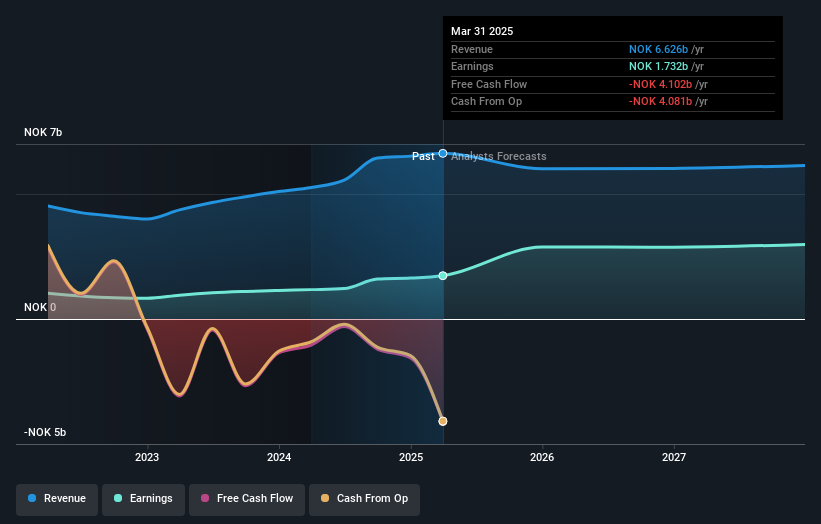Click the 2025 x-axis label
The image size is (821, 524).
point(410,457)
